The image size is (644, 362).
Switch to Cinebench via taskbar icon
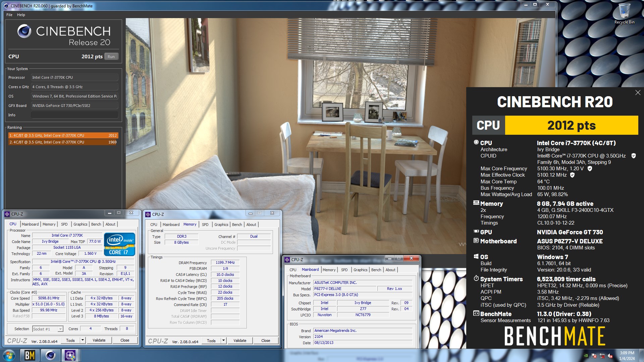click(x=50, y=355)
